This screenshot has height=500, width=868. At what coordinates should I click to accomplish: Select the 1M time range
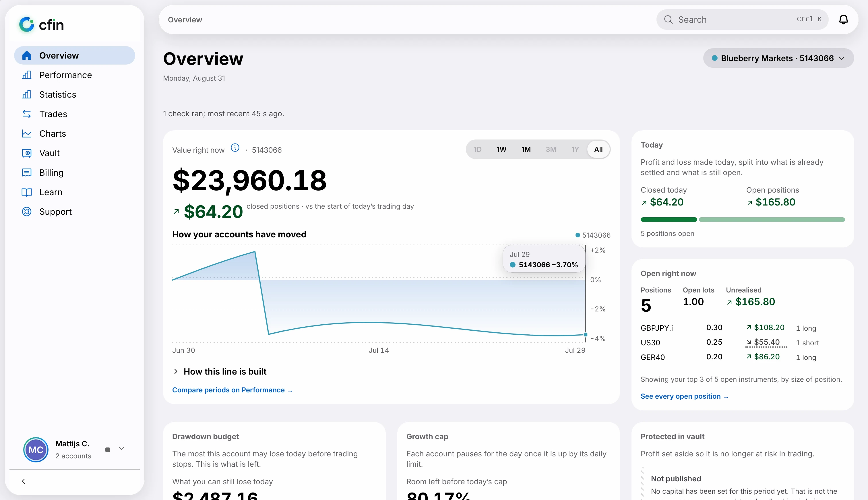(x=526, y=149)
